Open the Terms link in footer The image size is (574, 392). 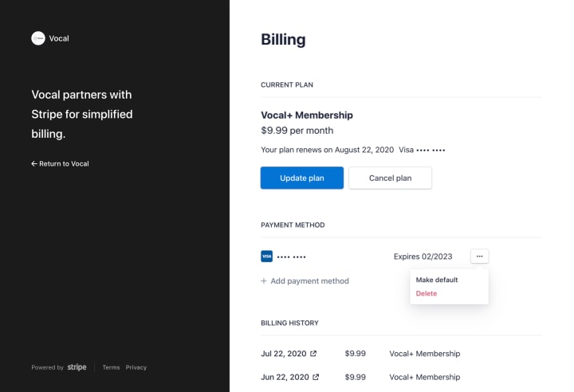pyautogui.click(x=111, y=367)
